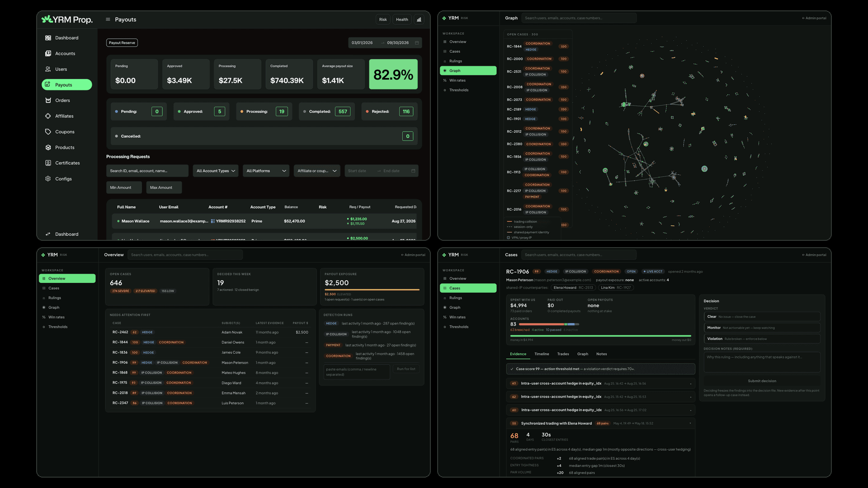Viewport: 868px width, 488px height.
Task: Open the All Account Types dropdown
Action: click(x=216, y=171)
